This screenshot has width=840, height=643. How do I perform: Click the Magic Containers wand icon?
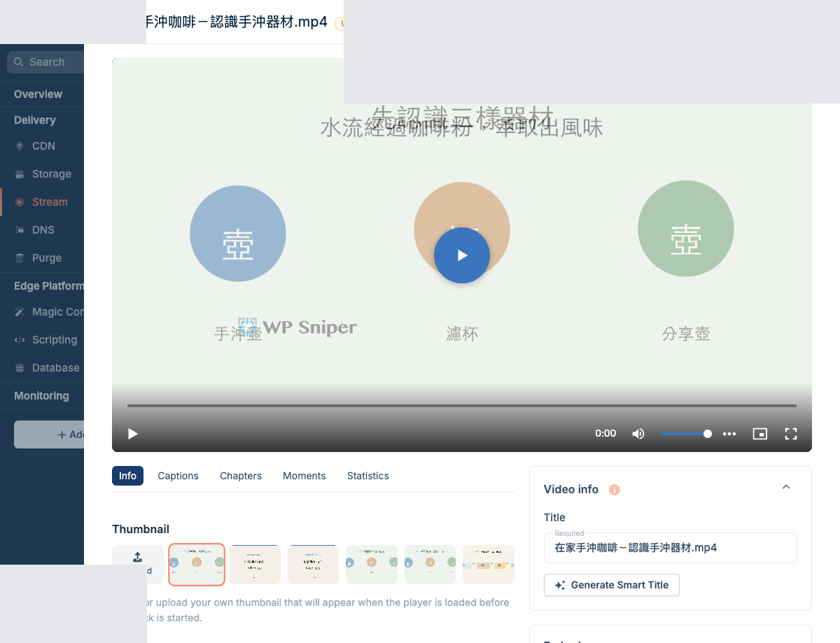pos(19,312)
